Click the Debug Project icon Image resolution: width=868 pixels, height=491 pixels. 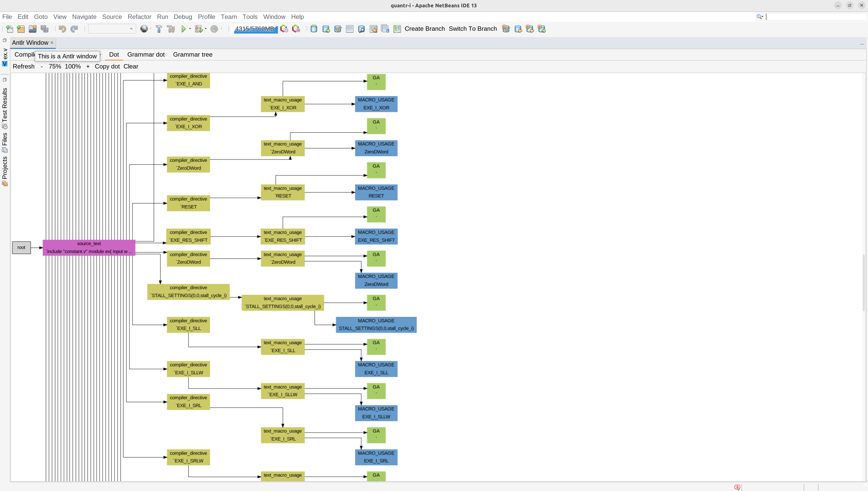[199, 29]
